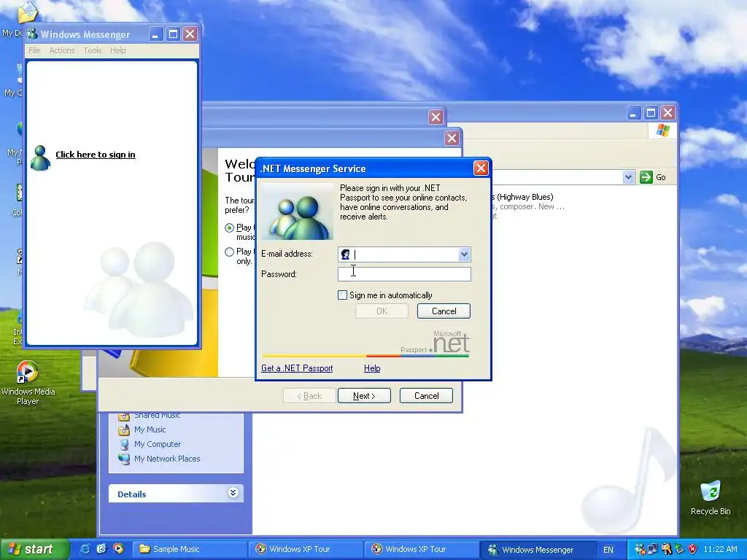
Task: Click Go button in Sample Music address bar
Action: [x=653, y=177]
